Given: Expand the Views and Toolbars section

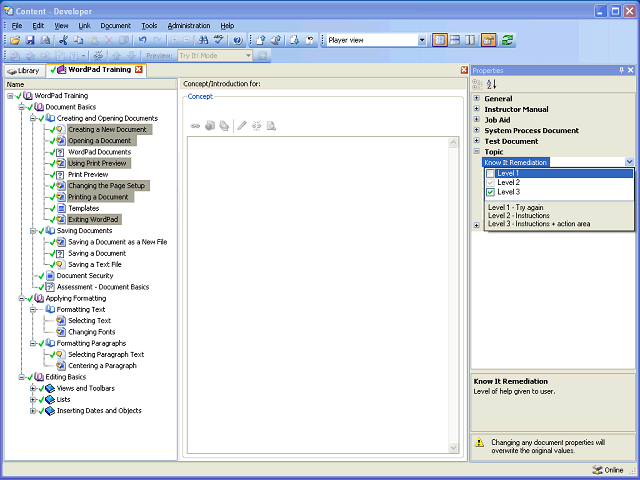Looking at the screenshot, I should pyautogui.click(x=33, y=389).
